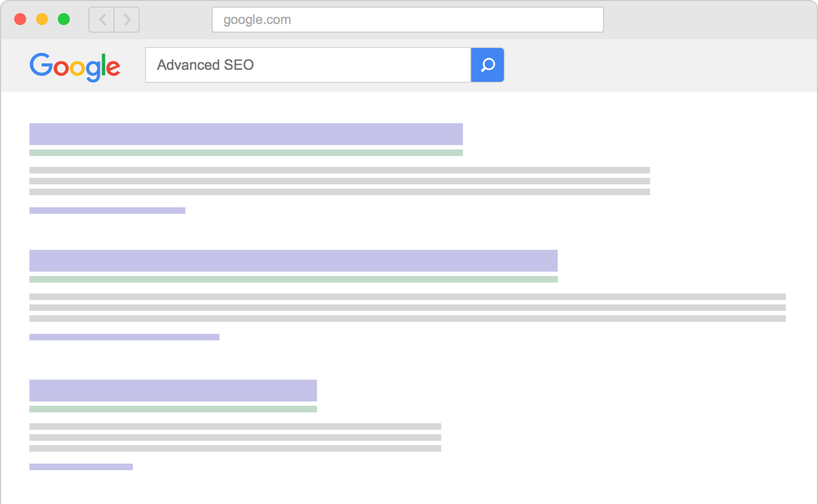Click the first result's small purple sublink

click(107, 211)
